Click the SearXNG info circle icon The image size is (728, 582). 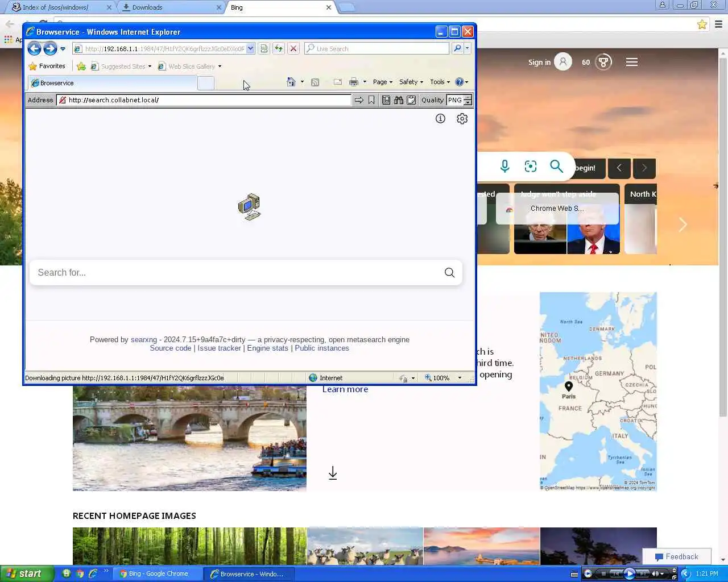(440, 119)
